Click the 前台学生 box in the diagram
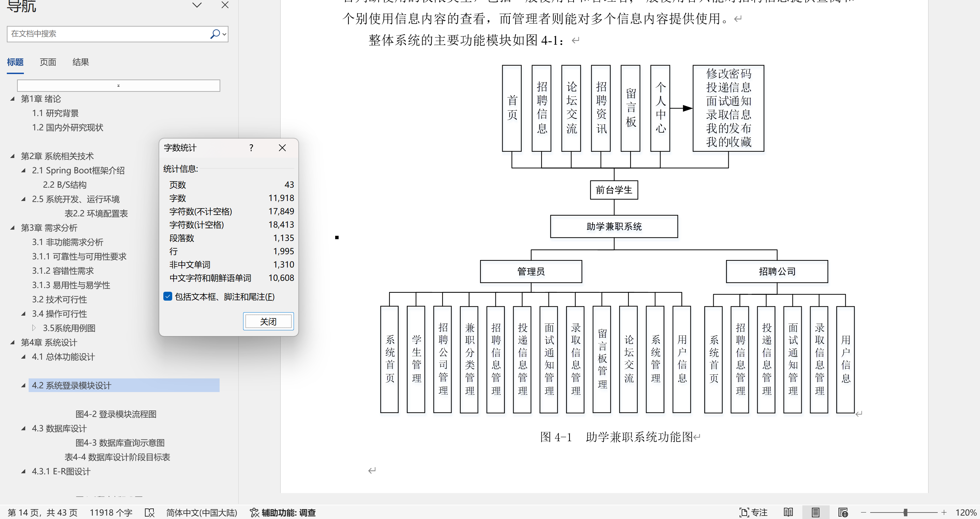This screenshot has height=519, width=980. coord(614,190)
